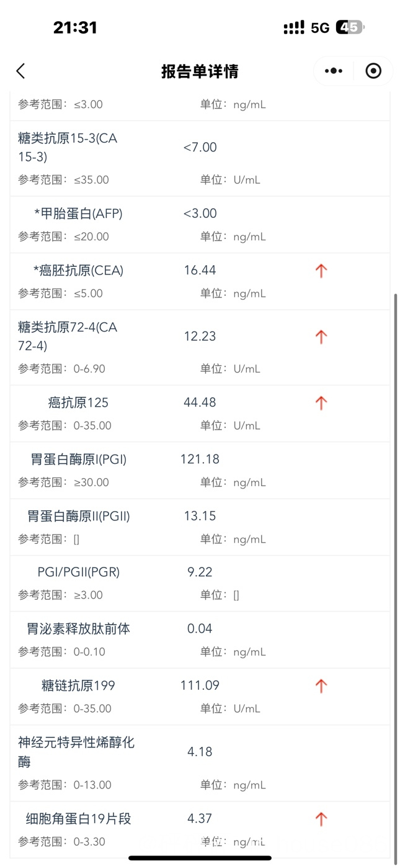Select the 胃泌素释放肽前体 row
The height and width of the screenshot is (868, 400).
pos(200,640)
